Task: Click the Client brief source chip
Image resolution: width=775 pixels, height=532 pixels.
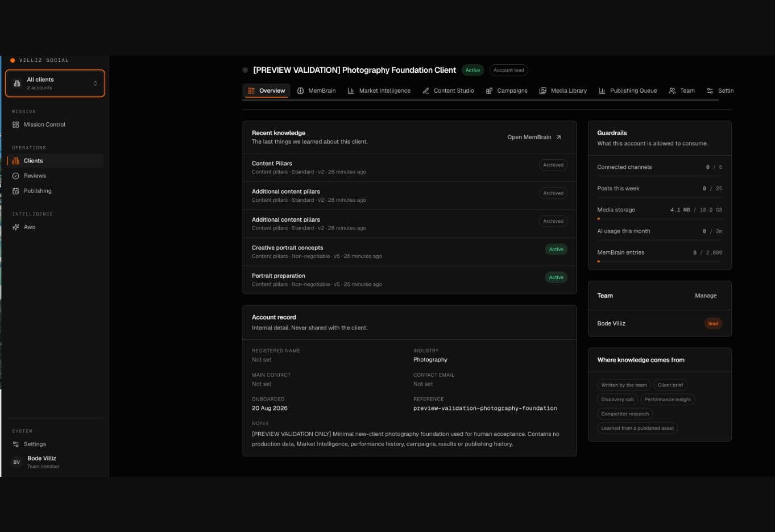Action: pos(670,385)
